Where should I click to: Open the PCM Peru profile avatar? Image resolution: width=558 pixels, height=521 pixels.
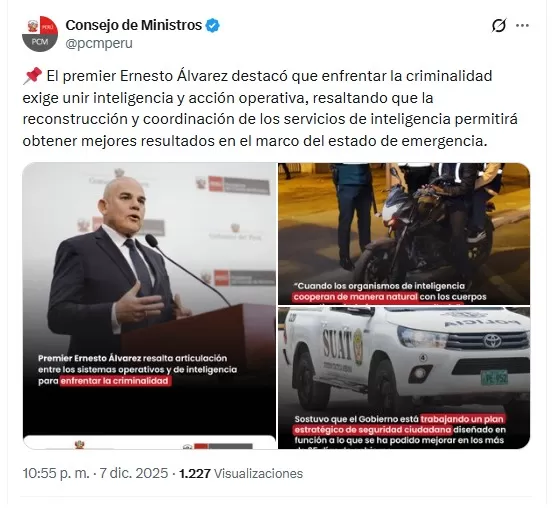[40, 34]
